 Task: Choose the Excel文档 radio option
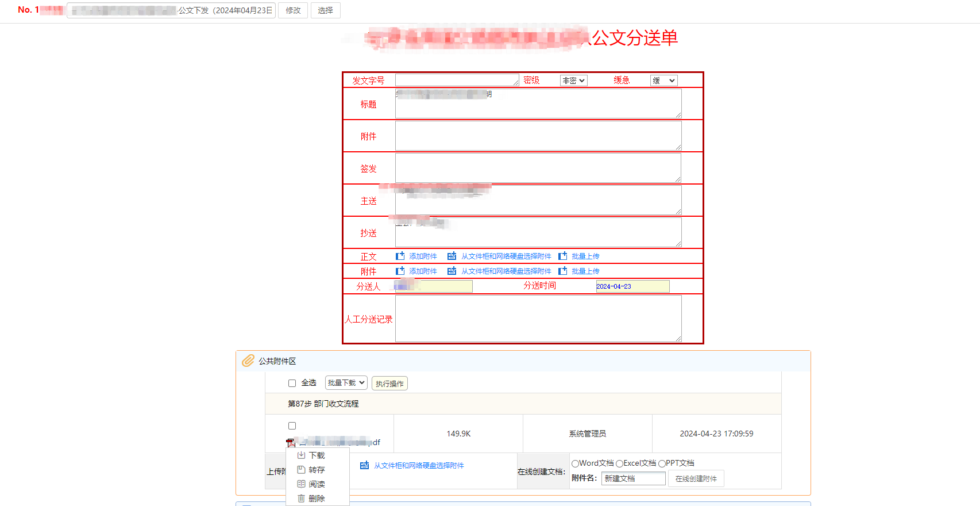(x=619, y=463)
